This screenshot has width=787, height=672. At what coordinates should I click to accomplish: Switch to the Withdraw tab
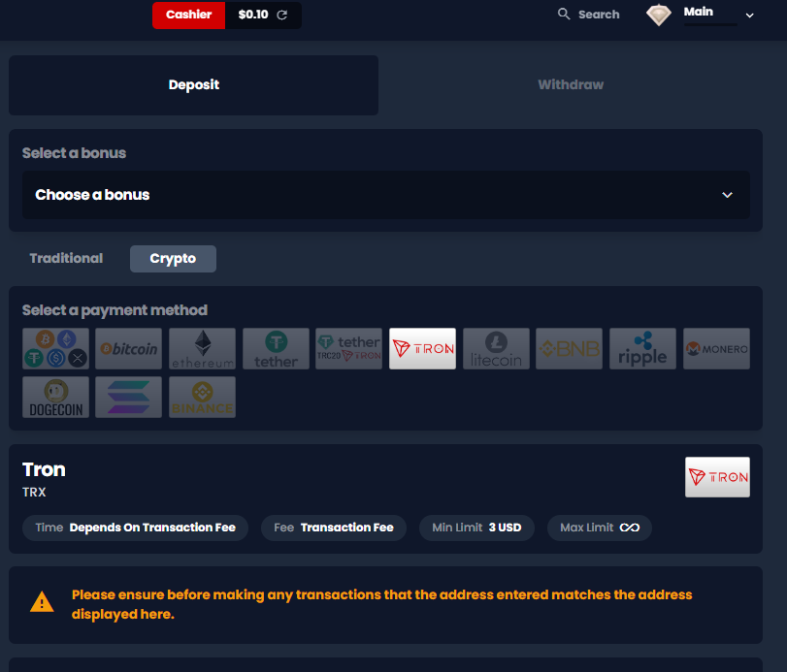coord(571,84)
